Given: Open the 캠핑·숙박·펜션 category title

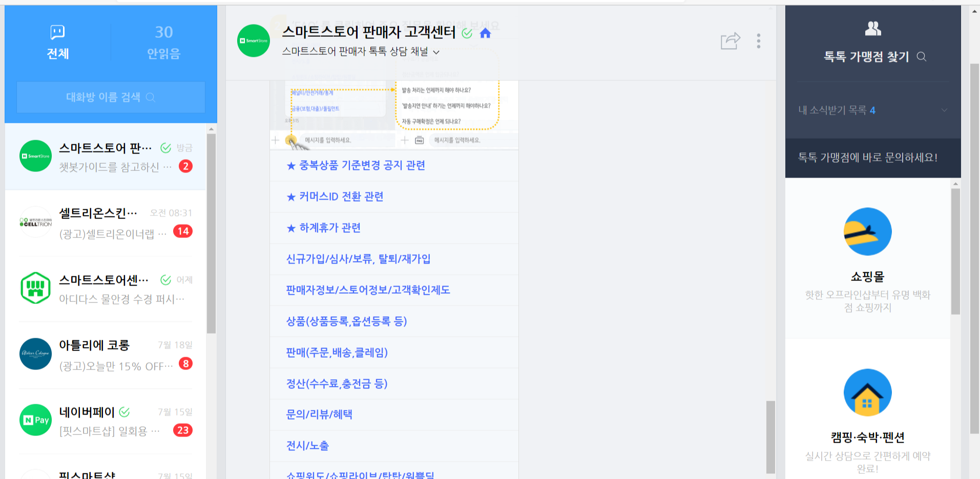Looking at the screenshot, I should point(868,438).
